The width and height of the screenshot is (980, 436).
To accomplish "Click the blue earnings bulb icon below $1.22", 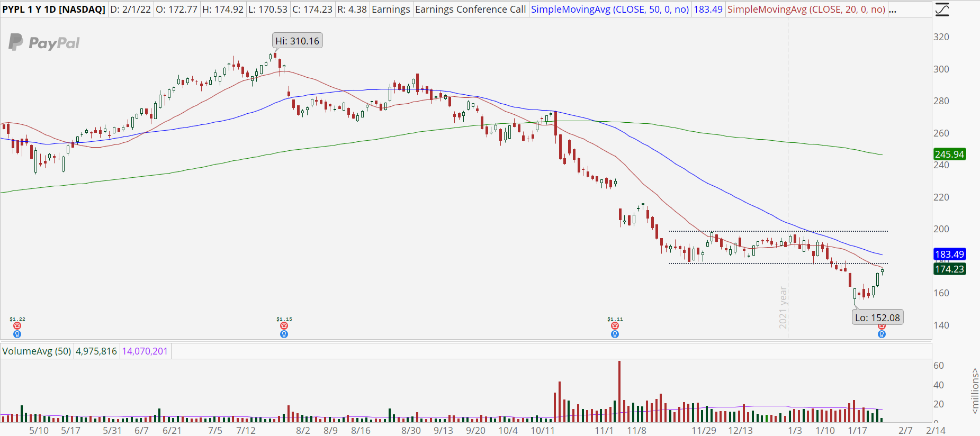I will [x=17, y=334].
